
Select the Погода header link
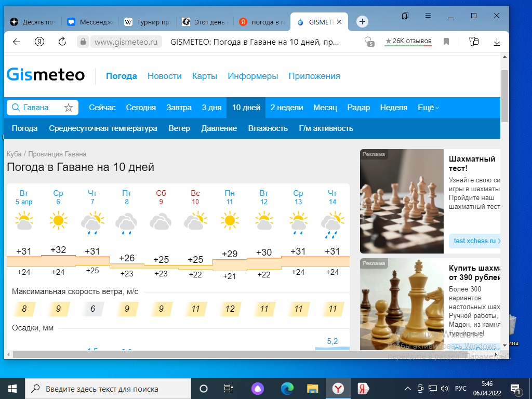122,76
